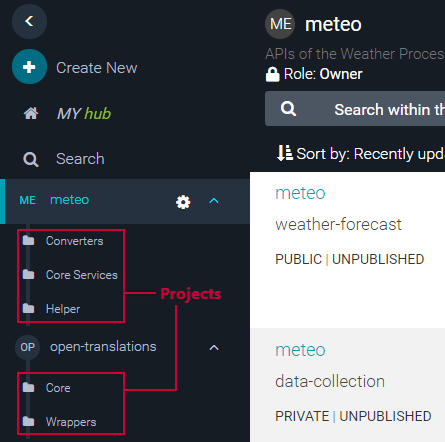The height and width of the screenshot is (442, 445).
Task: Open the data-collection API entry
Action: [x=330, y=381]
